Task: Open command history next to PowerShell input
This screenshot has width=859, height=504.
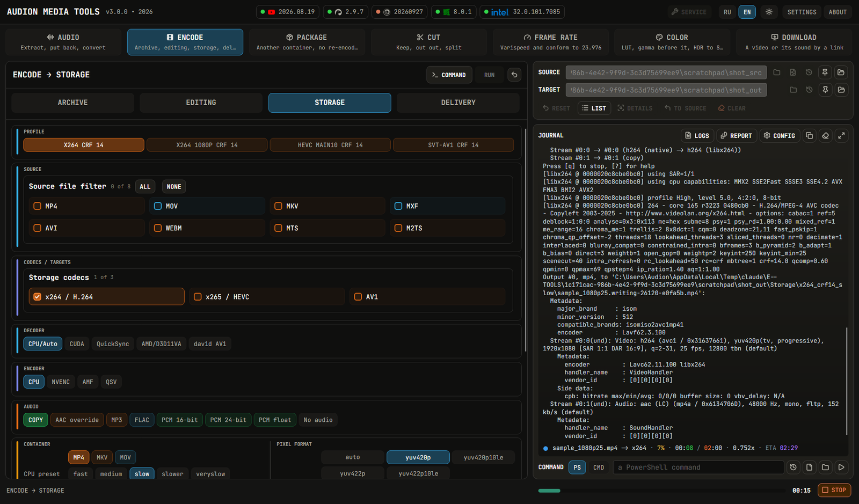Action: (794, 468)
